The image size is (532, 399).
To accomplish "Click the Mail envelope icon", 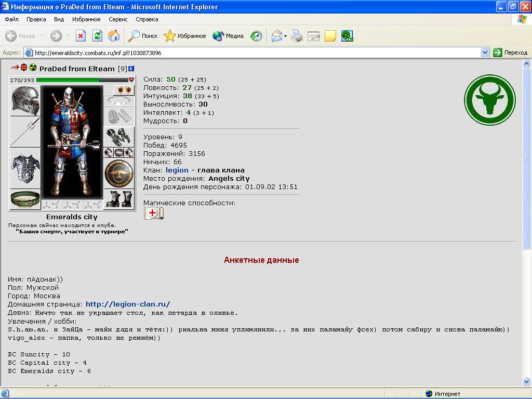I will (277, 36).
